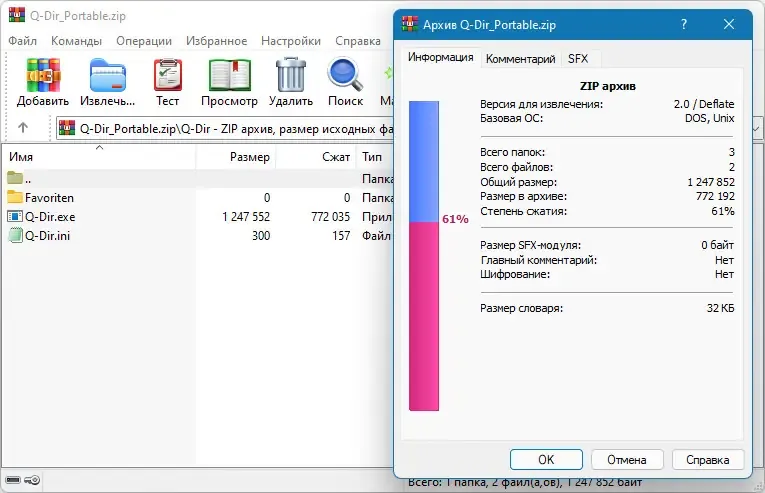Open the Просмотр (View) book icon
Screen dimensions: 765x493
[x=229, y=75]
